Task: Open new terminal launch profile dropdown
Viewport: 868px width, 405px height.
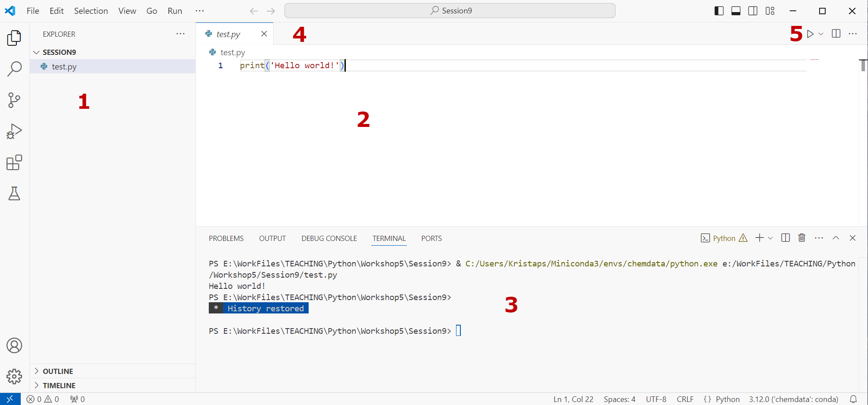Action: click(x=770, y=238)
